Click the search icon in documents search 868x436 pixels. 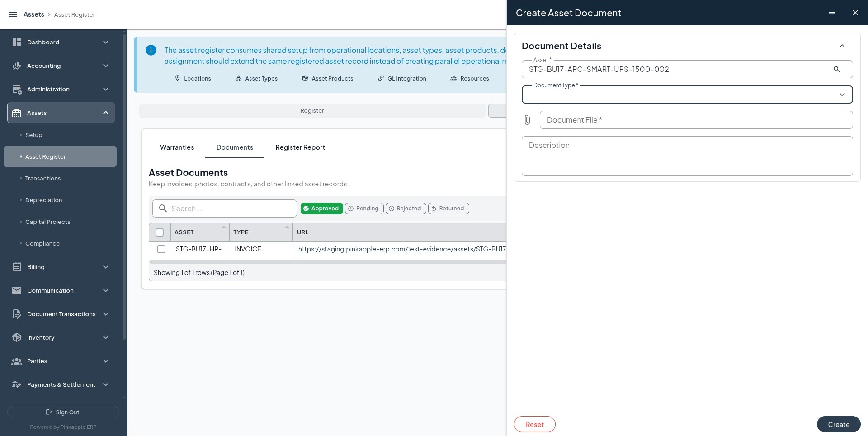(x=163, y=209)
